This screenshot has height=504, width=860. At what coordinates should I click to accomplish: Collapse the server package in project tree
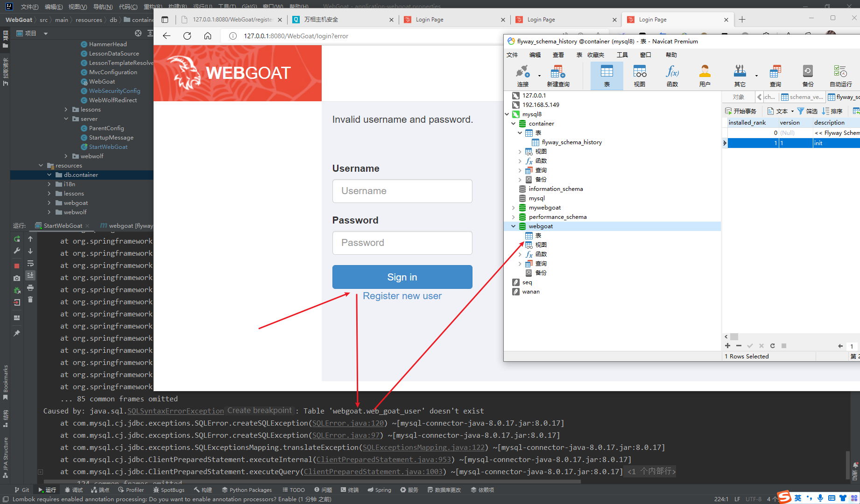pyautogui.click(x=66, y=119)
